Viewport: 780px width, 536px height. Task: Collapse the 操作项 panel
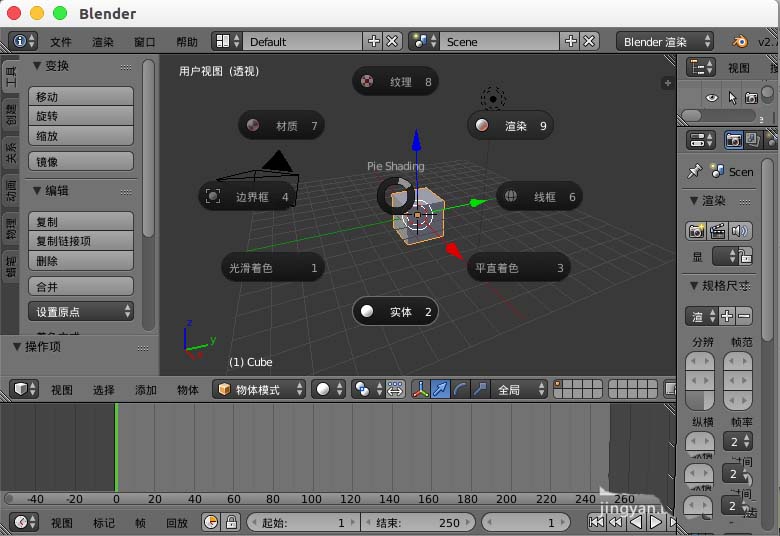(17, 346)
